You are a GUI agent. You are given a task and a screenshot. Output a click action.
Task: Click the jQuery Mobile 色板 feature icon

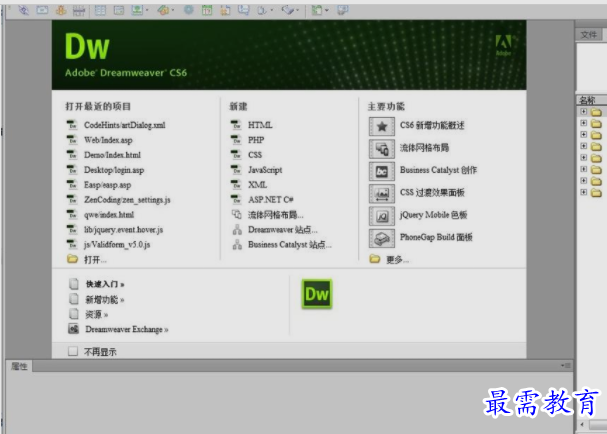[x=382, y=216]
